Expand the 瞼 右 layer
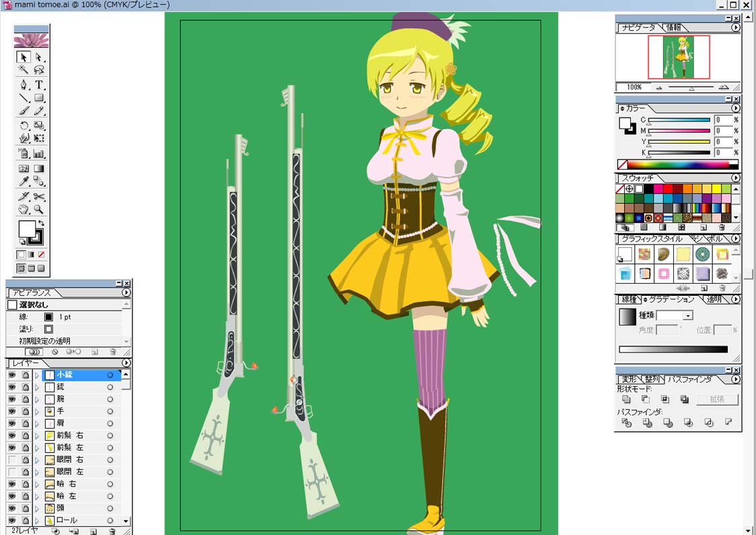This screenshot has width=756, height=535. pyautogui.click(x=37, y=484)
